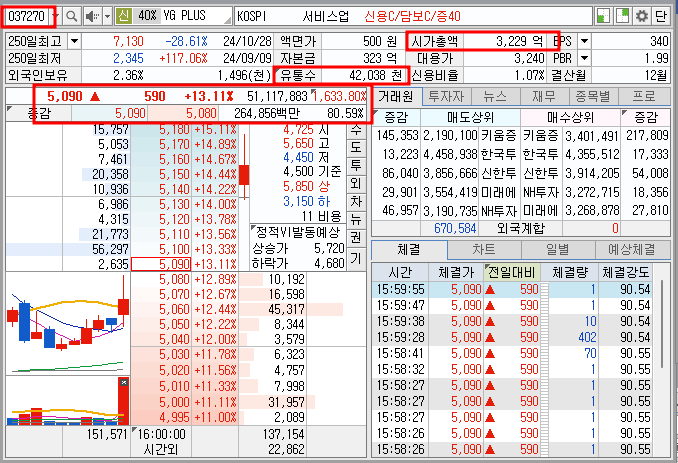Click the 5,850 상 upper limit price
Screen dimensions: 678x463
(306, 186)
